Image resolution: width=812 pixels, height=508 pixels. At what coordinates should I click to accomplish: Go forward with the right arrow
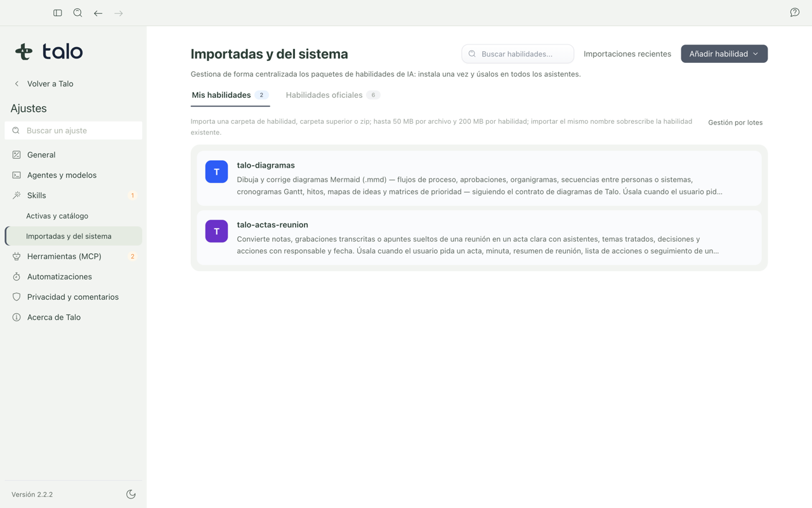pos(119,13)
